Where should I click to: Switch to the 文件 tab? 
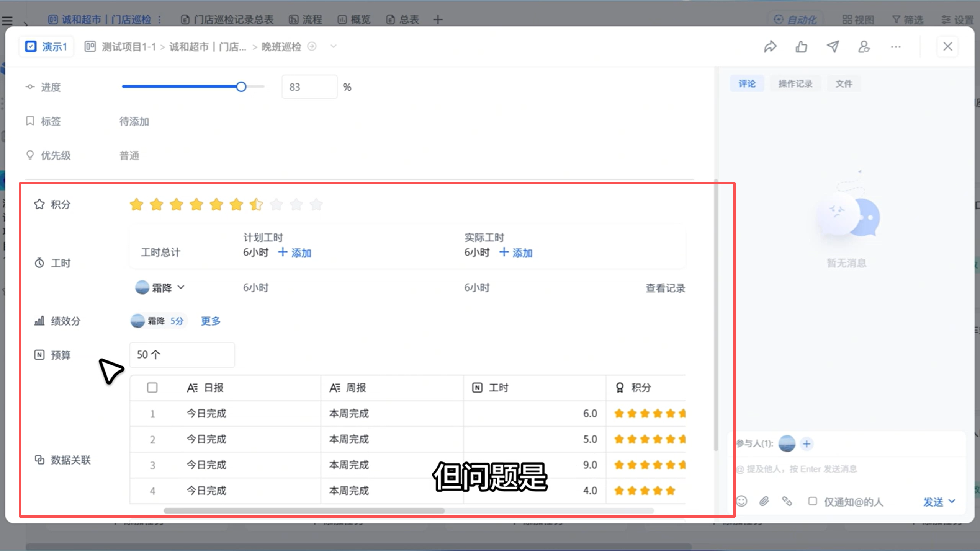click(844, 84)
